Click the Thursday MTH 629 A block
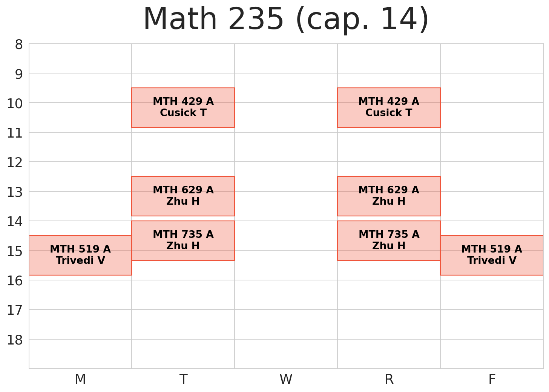 pos(389,196)
